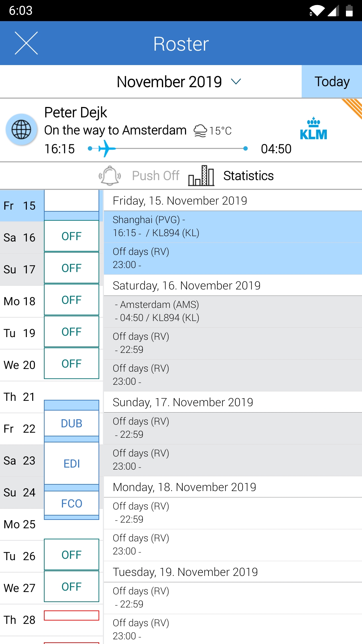
Task: Open the EDI duty block
Action: (72, 464)
